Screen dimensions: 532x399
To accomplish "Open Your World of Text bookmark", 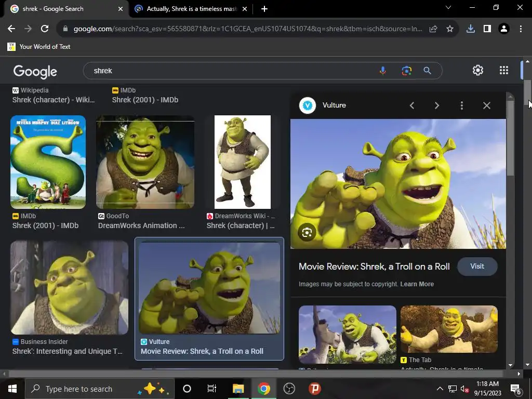I will coord(38,46).
